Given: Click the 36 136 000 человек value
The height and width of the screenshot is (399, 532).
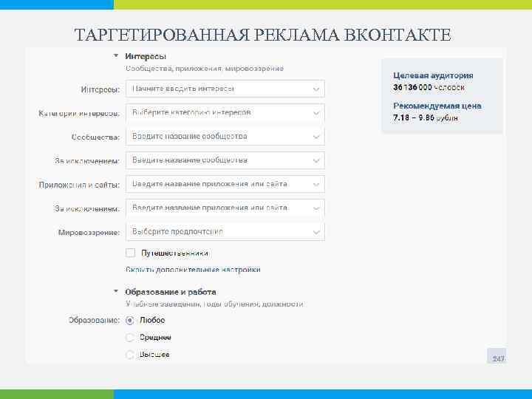Looking at the screenshot, I should pyautogui.click(x=429, y=87).
